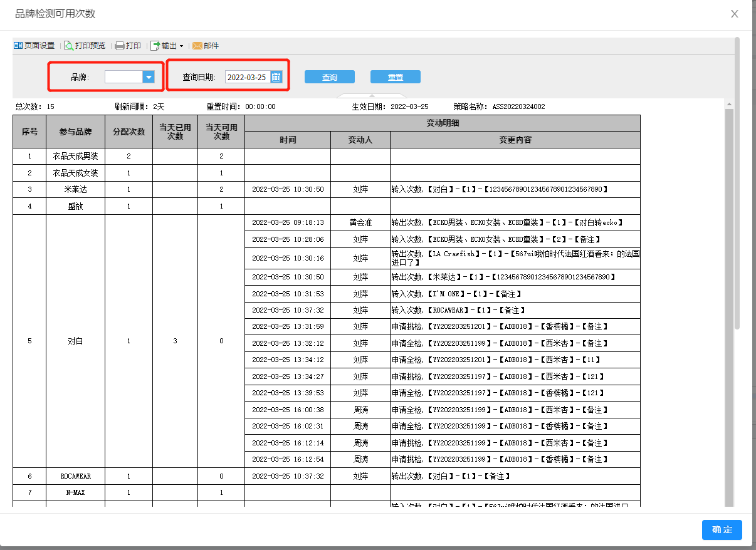Viewport: 756px width, 550px height.
Task: Click the 参与品牌 column header
Action: pyautogui.click(x=75, y=132)
